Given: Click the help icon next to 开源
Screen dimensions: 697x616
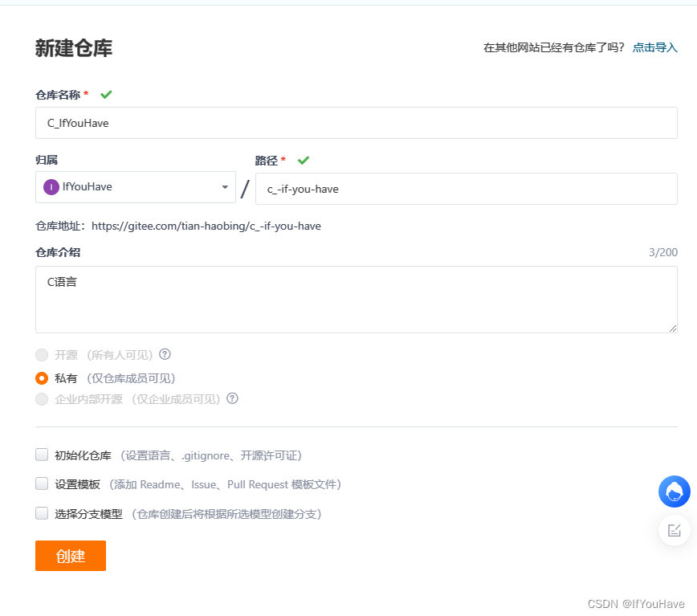Looking at the screenshot, I should [165, 354].
